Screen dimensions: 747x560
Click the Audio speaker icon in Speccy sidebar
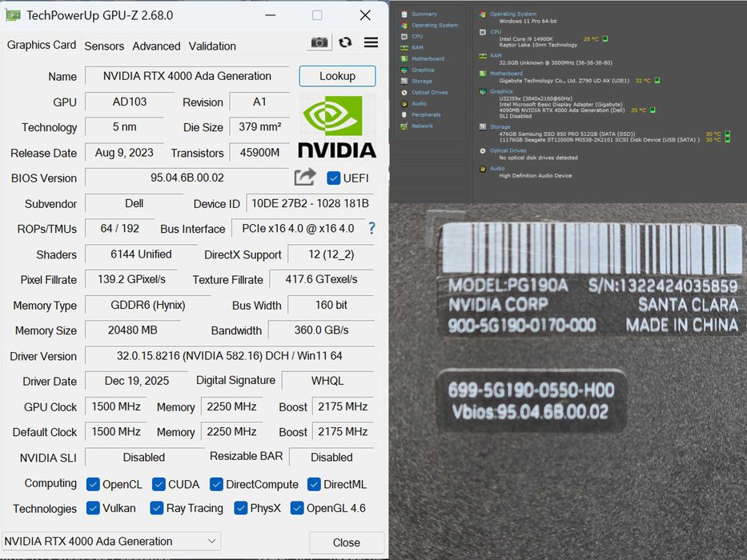(404, 103)
